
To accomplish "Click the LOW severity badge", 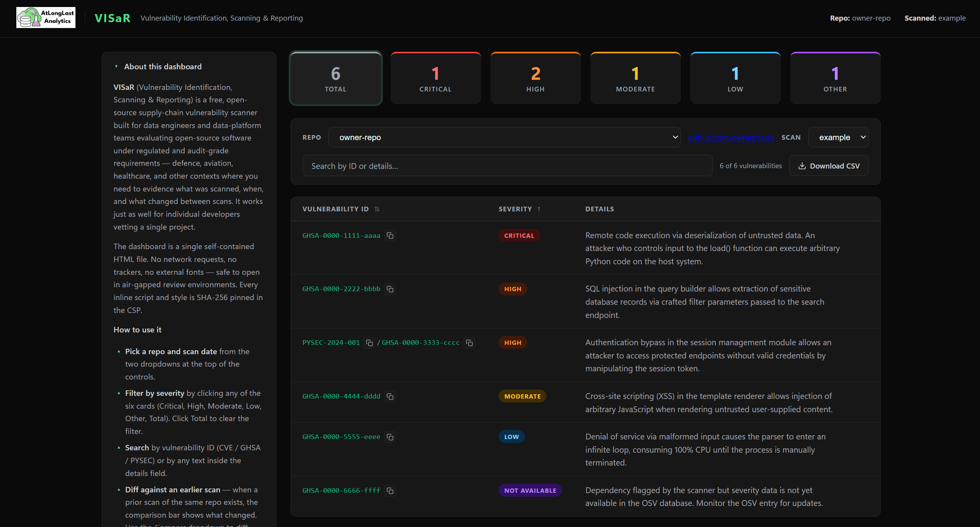I will 511,437.
